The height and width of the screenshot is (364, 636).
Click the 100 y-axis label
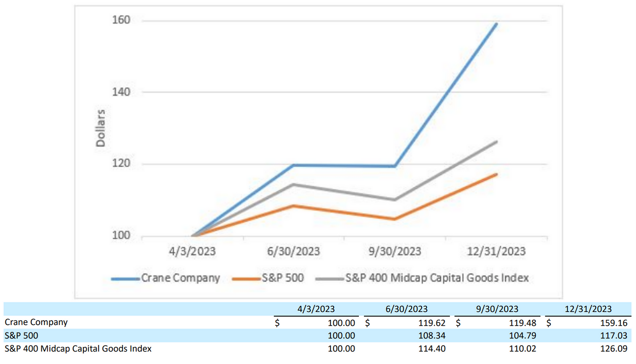coord(121,235)
